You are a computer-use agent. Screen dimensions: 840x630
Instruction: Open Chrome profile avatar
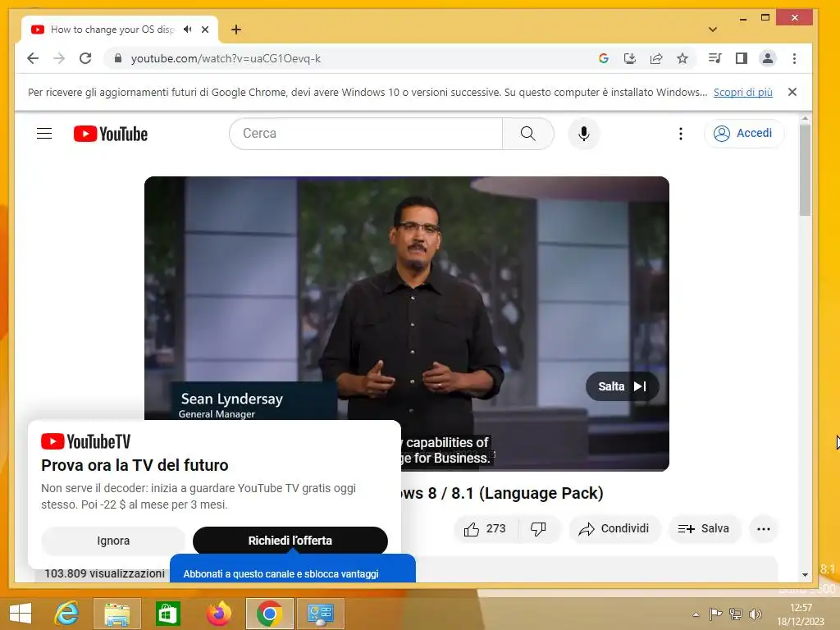tap(768, 58)
